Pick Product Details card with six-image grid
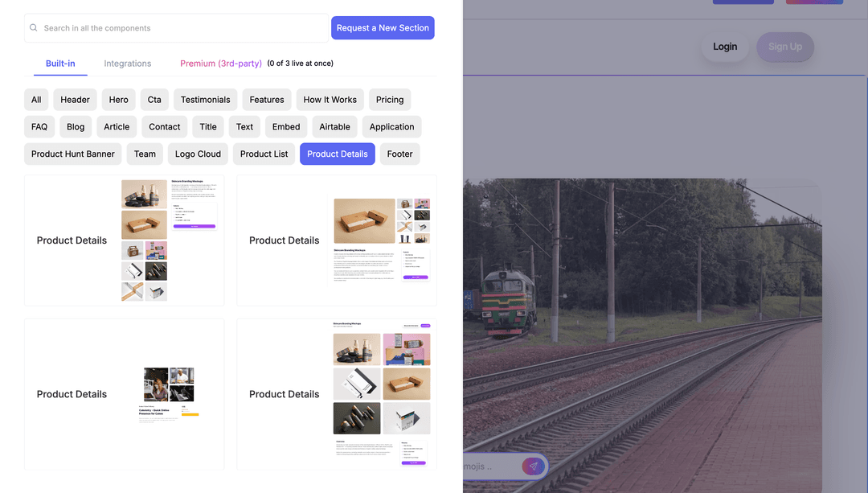 [337, 394]
